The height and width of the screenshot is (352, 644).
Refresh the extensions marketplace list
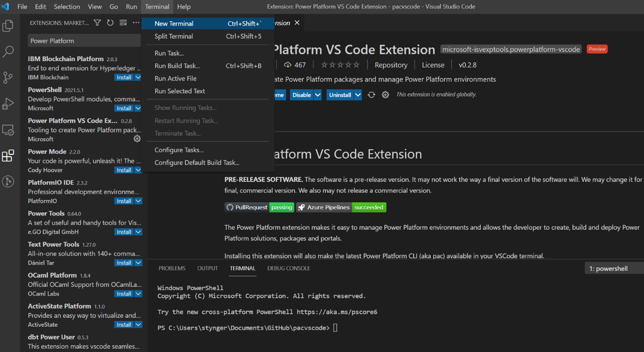pyautogui.click(x=110, y=23)
